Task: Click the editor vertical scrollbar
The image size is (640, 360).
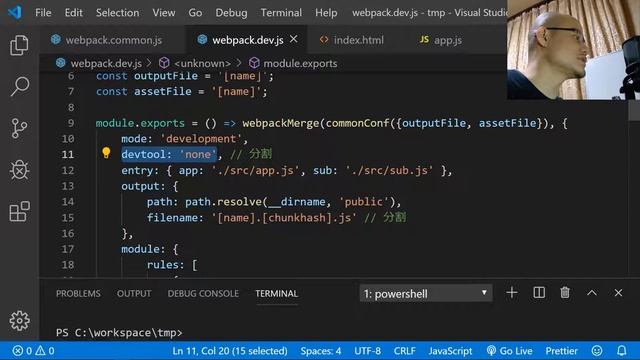Action: pos(633,110)
